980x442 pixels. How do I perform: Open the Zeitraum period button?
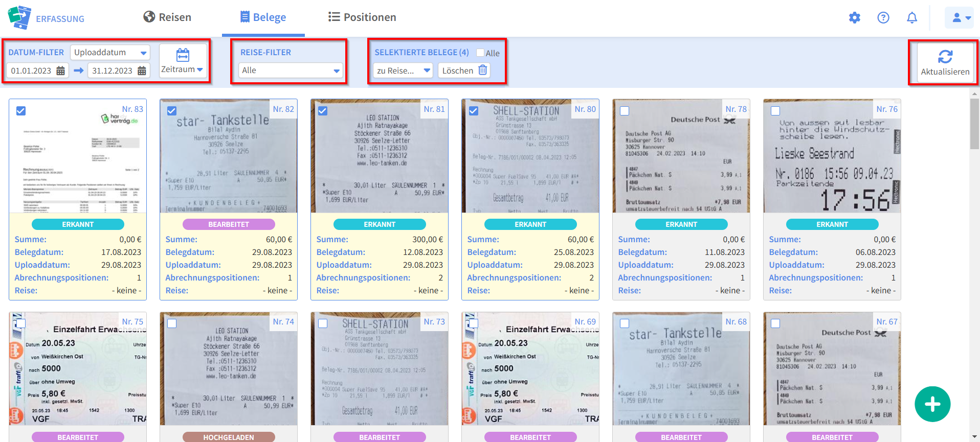point(183,61)
